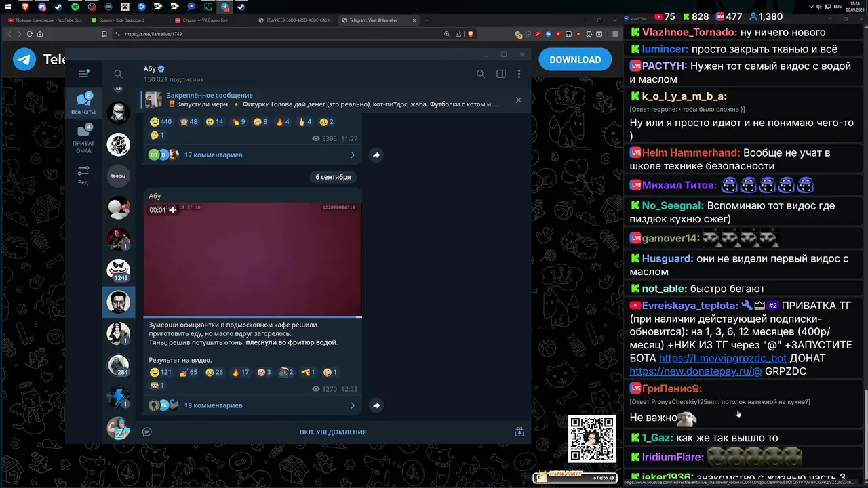Open a new browser tab
868x488 pixels.
coord(427,20)
